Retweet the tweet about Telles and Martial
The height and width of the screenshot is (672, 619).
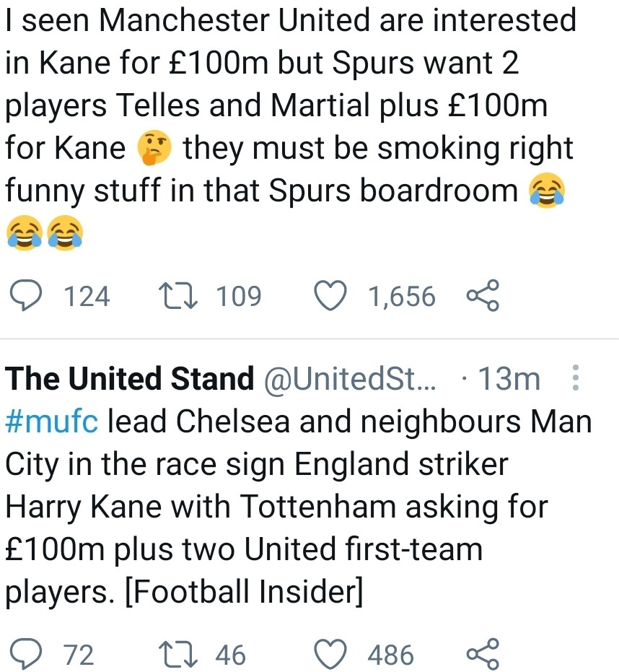[178, 297]
